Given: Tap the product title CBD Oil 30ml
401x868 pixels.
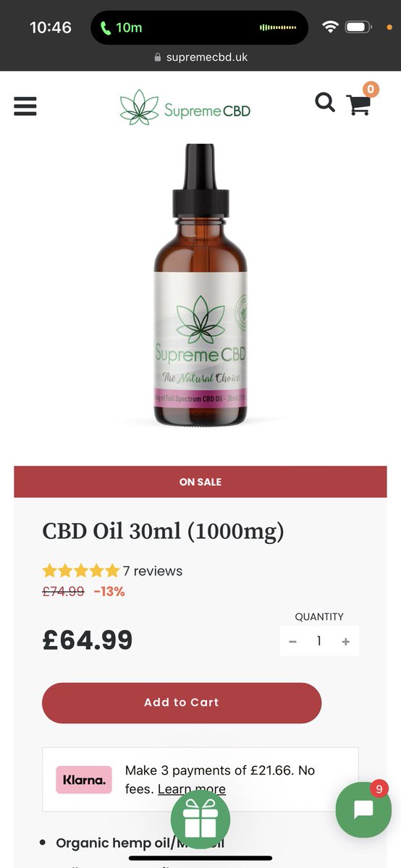Looking at the screenshot, I should coord(164,532).
